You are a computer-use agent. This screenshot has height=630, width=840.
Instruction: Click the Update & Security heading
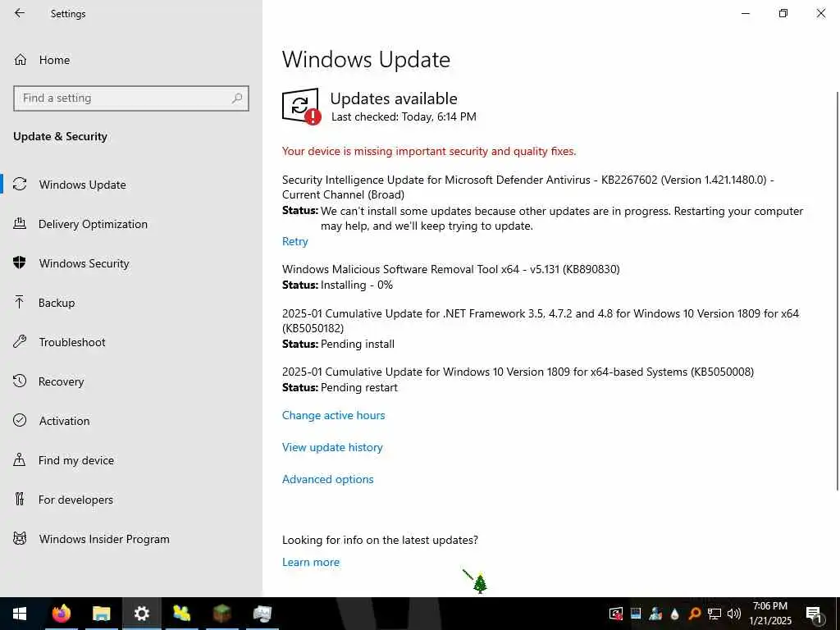tap(60, 137)
